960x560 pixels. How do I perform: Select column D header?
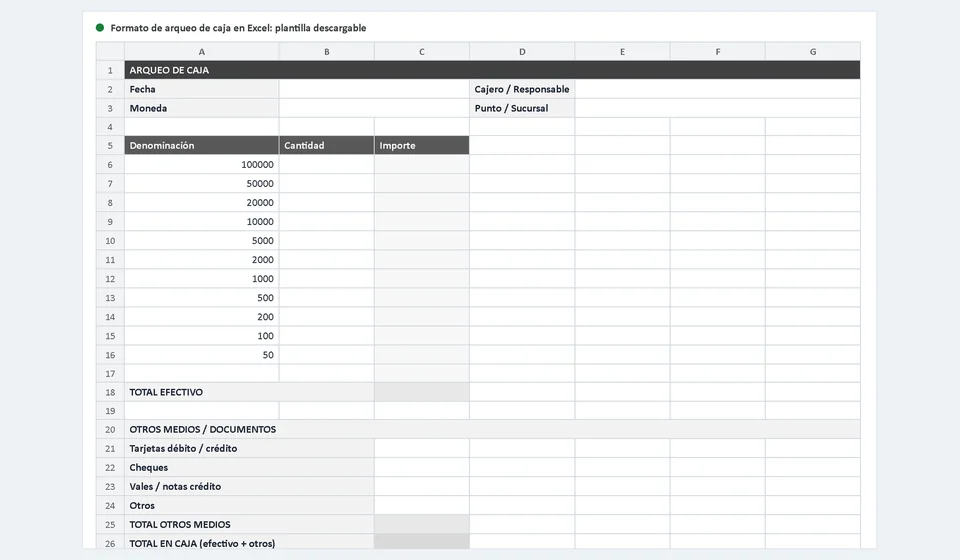click(522, 51)
